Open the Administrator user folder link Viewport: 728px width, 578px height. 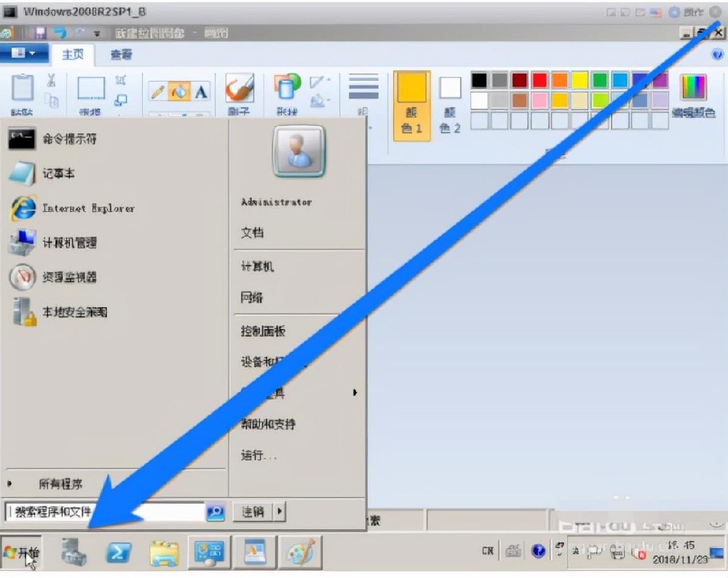point(276,202)
